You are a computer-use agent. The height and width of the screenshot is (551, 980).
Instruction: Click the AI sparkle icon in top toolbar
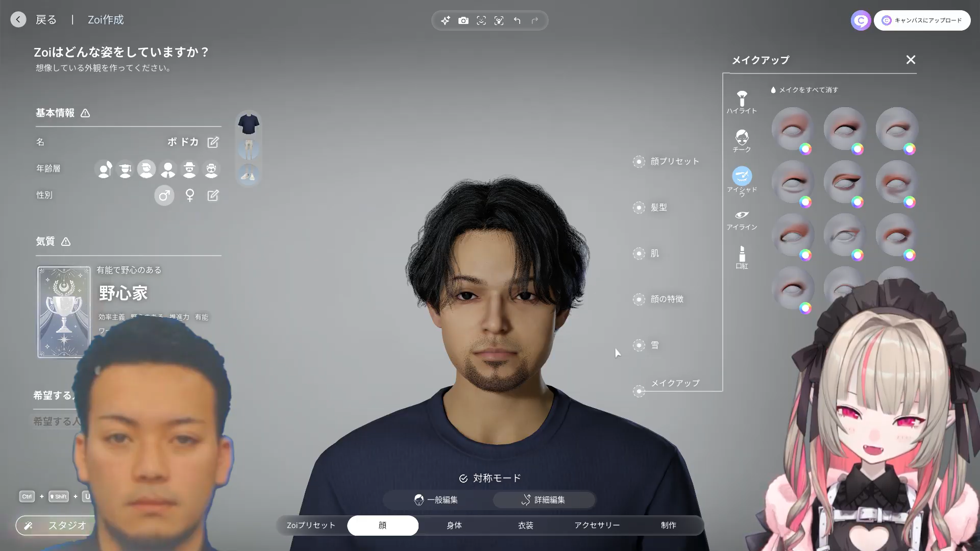click(446, 20)
